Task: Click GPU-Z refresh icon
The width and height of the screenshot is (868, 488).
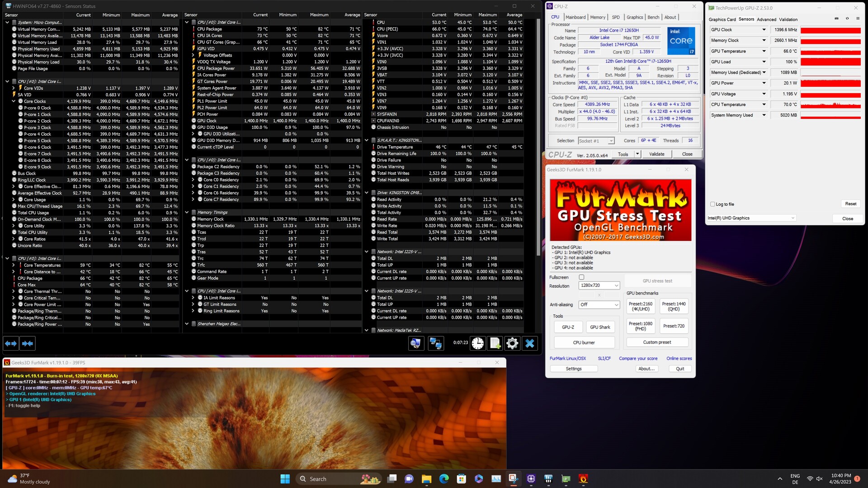Action: 847,19
